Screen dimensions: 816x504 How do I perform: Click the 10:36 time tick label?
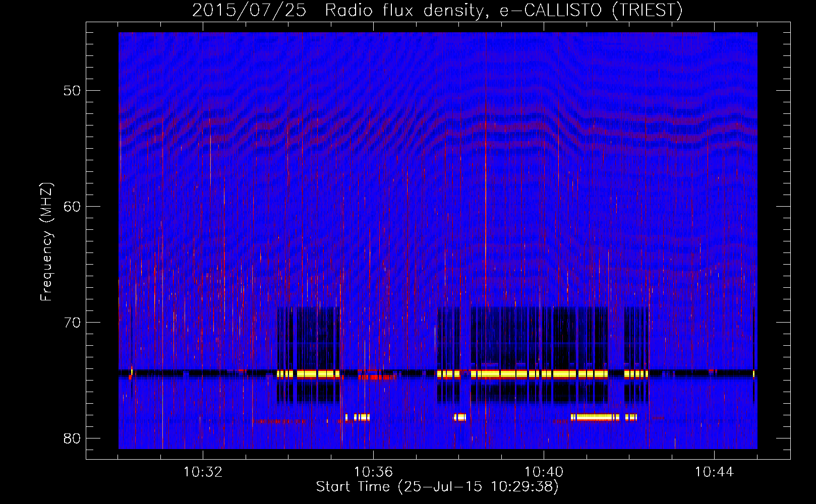coord(373,472)
